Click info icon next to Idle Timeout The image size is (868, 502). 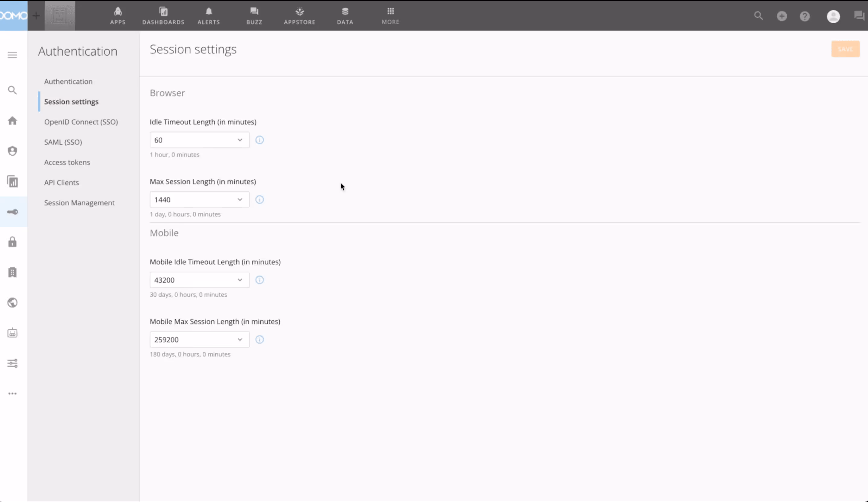259,140
